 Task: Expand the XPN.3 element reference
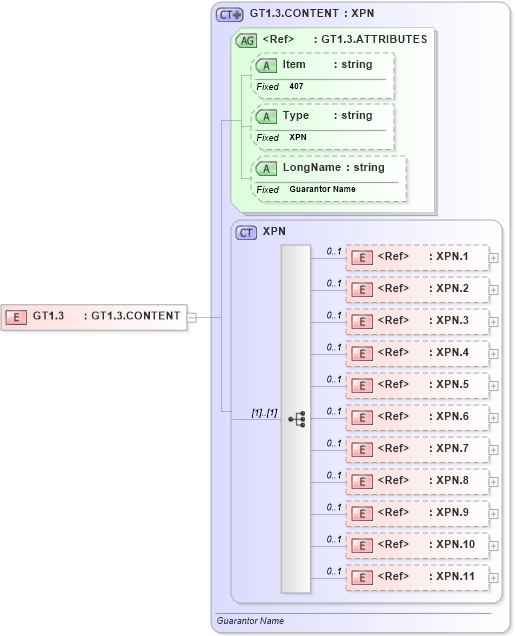pos(493,322)
